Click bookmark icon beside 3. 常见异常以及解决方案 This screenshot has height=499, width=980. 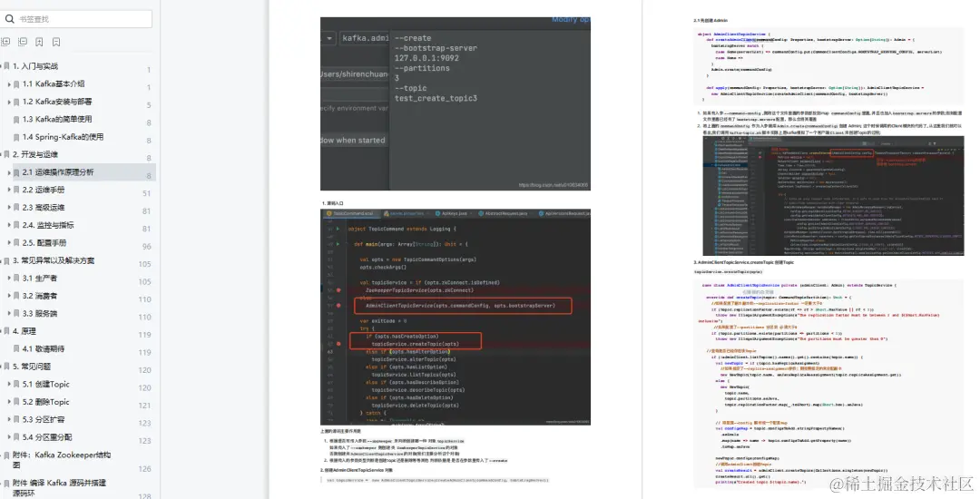tap(7, 260)
